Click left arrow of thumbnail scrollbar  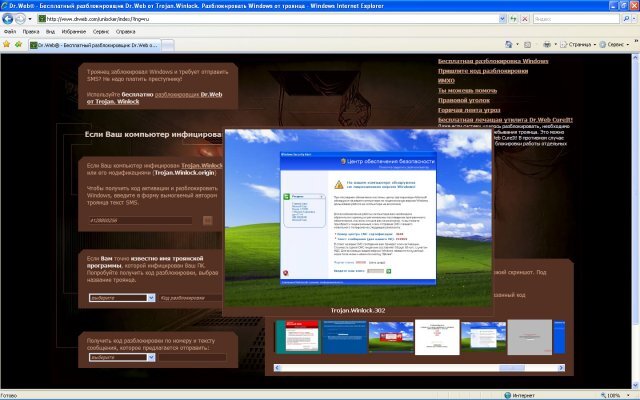278,368
